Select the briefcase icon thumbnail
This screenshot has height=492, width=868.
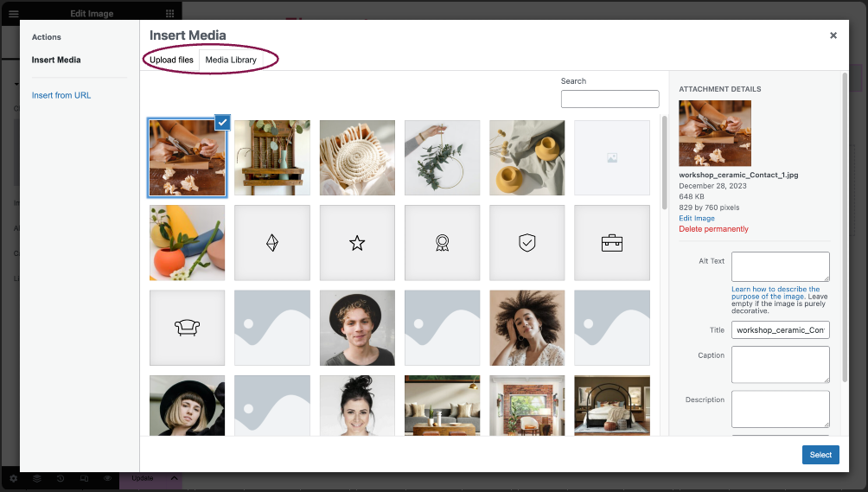click(x=612, y=243)
